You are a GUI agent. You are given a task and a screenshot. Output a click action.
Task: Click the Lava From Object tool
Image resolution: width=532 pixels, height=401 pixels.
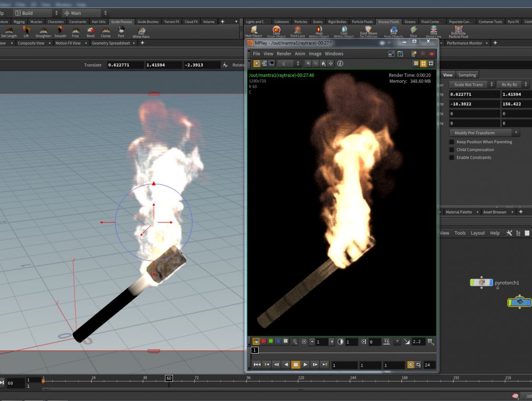coord(276,32)
